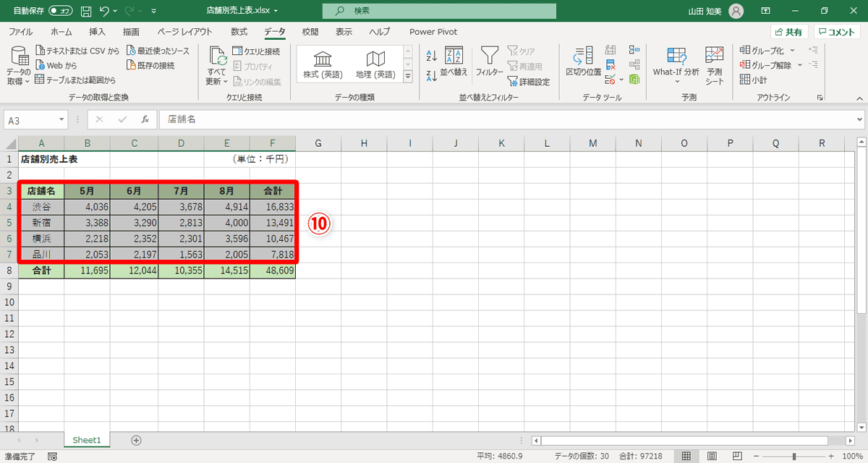The image size is (868, 463).
Task: Click zoom out minus button
Action: click(x=755, y=456)
